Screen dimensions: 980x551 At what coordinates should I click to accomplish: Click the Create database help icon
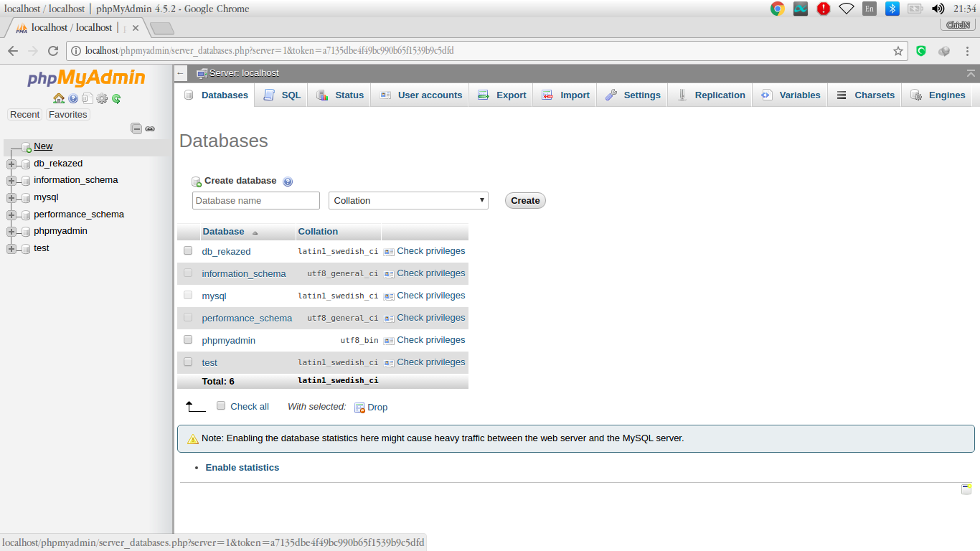coord(288,182)
